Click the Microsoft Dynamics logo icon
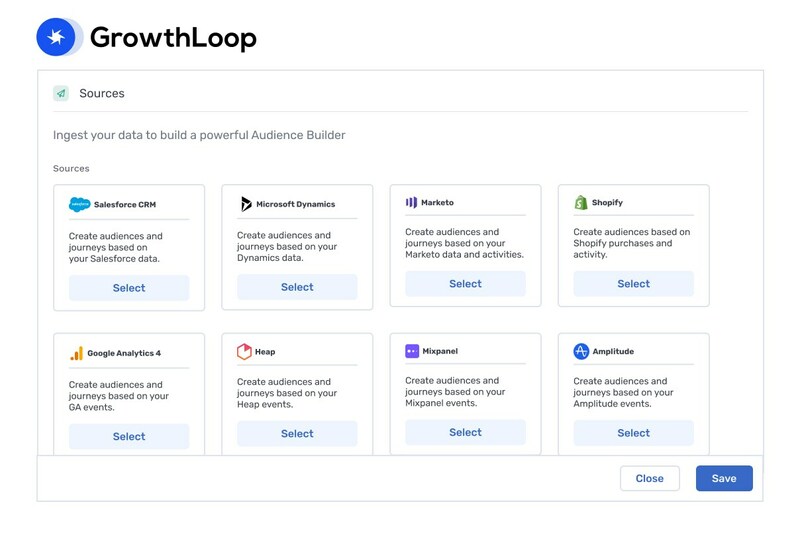This screenshot has height=533, width=800. coord(246,204)
